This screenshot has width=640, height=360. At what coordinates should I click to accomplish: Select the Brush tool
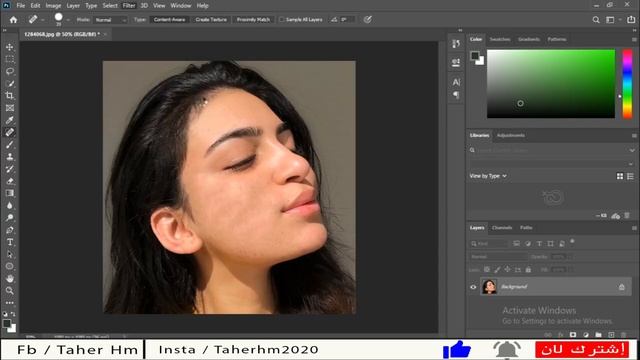(x=10, y=144)
